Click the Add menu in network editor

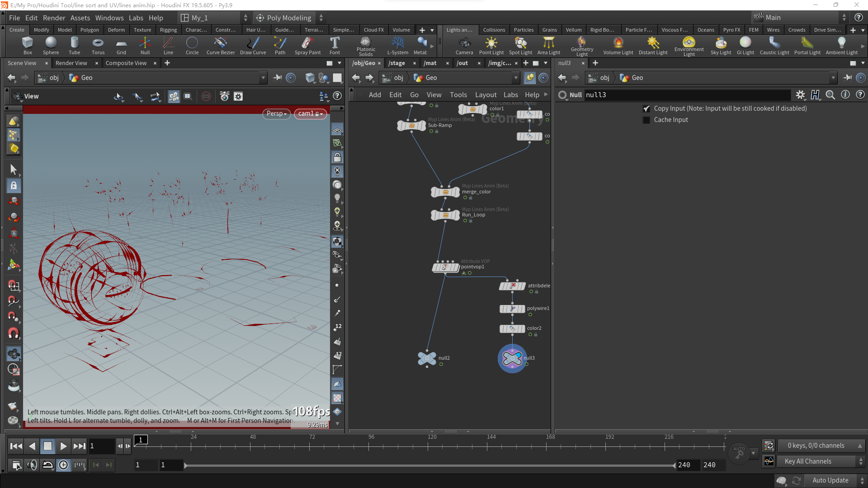375,95
